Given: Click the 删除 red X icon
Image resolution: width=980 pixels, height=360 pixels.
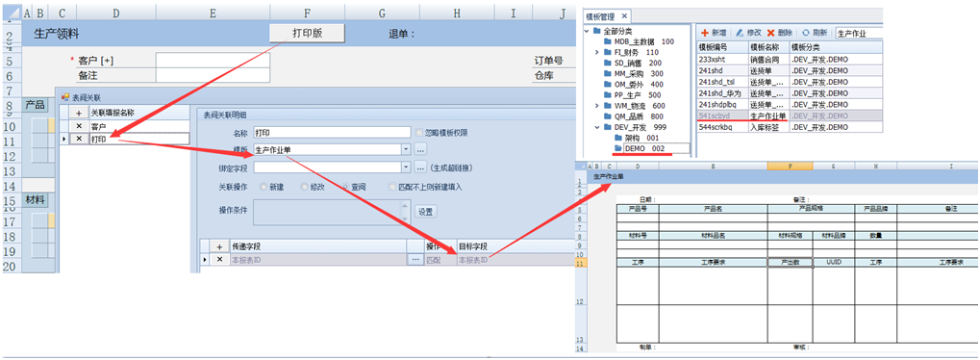Looking at the screenshot, I should click(x=771, y=33).
